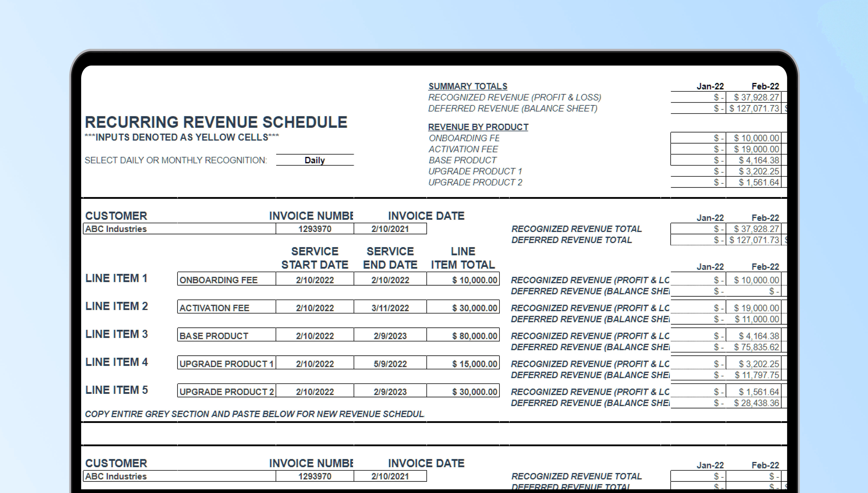Click the Line Item Total column header
The width and height of the screenshot is (868, 493).
point(463,258)
